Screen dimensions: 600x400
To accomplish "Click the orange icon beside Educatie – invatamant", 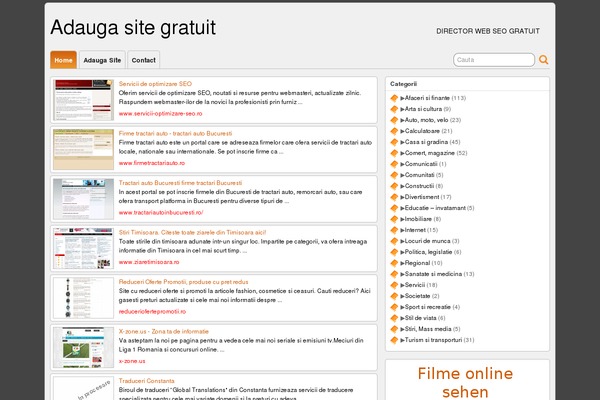I will point(394,208).
